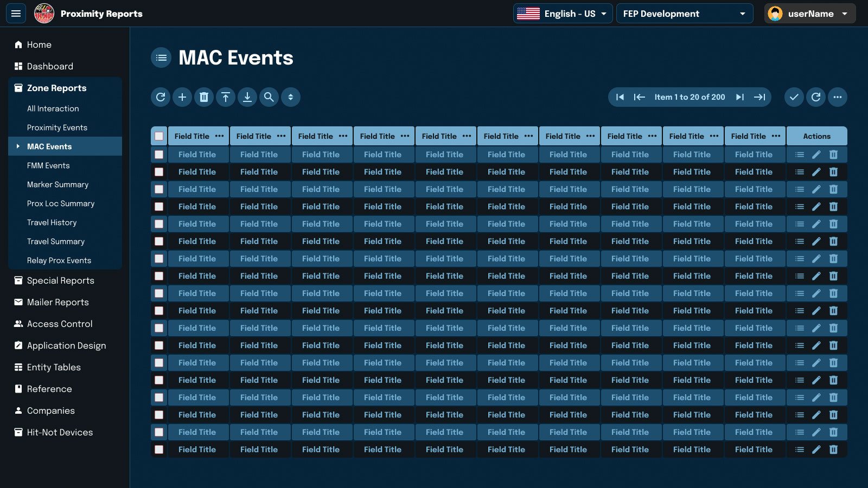Toggle the select-all checkbox in table header
Viewport: 868px width, 488px height.
[159, 136]
